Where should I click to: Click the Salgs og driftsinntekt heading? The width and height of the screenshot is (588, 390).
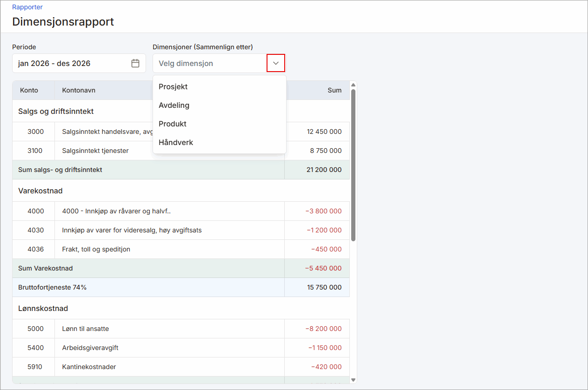pyautogui.click(x=56, y=111)
